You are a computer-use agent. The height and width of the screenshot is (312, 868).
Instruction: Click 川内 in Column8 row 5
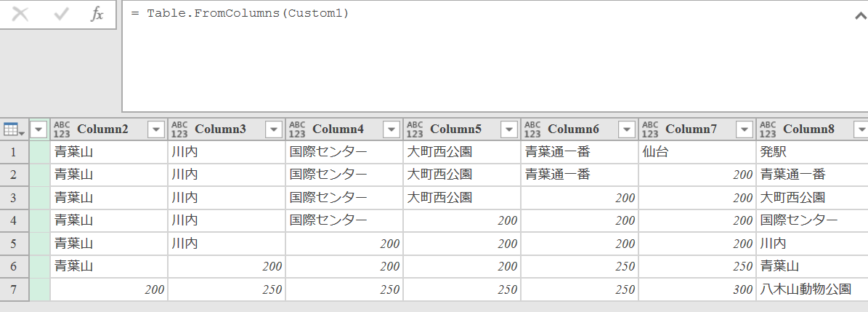click(x=812, y=244)
